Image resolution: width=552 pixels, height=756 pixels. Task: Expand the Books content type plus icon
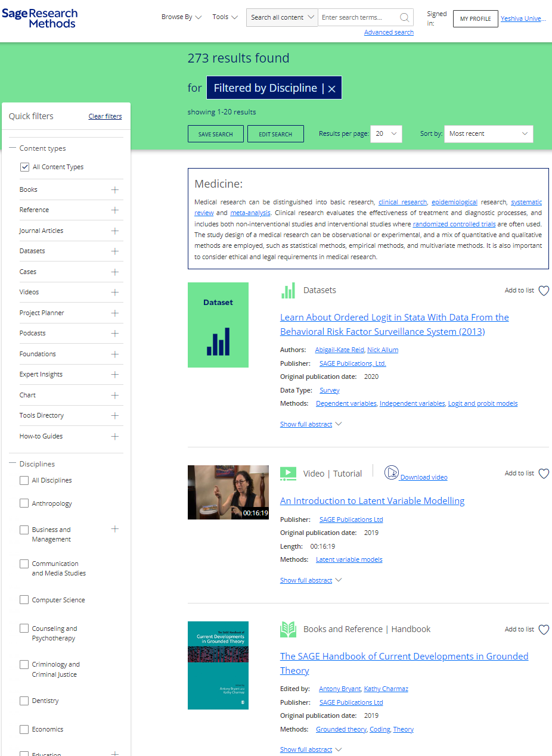pos(115,189)
